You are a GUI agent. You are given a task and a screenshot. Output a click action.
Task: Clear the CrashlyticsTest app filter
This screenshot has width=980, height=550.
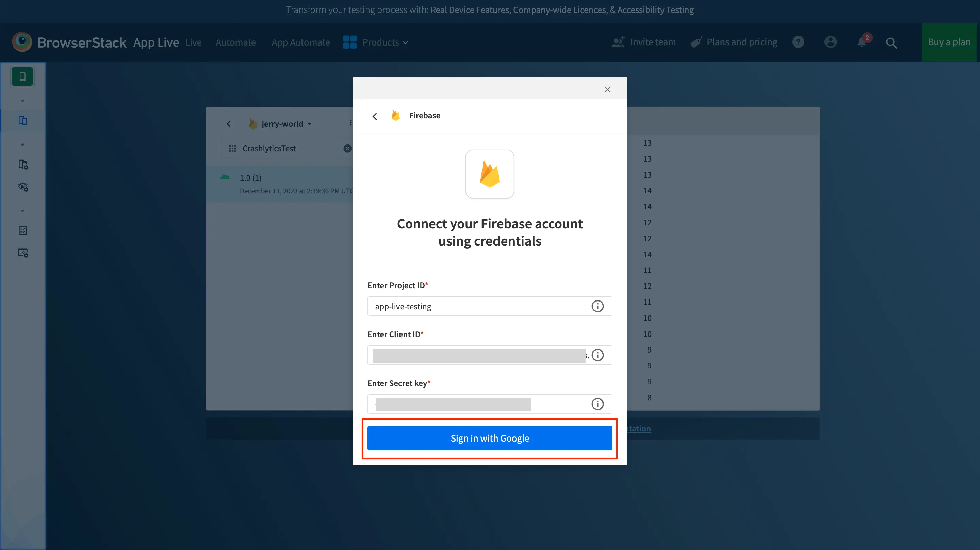click(x=347, y=148)
